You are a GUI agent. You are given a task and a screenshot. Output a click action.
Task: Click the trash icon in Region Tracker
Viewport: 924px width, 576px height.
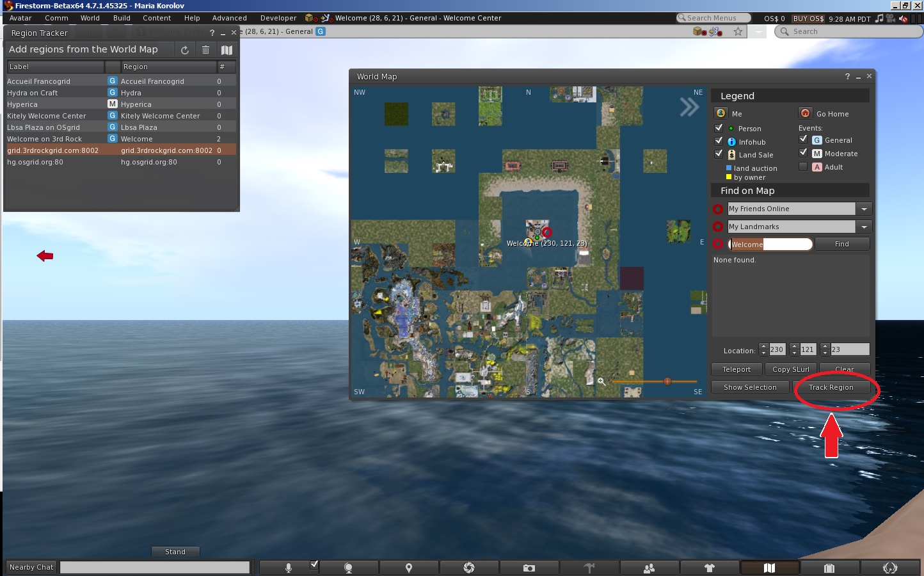pos(205,50)
